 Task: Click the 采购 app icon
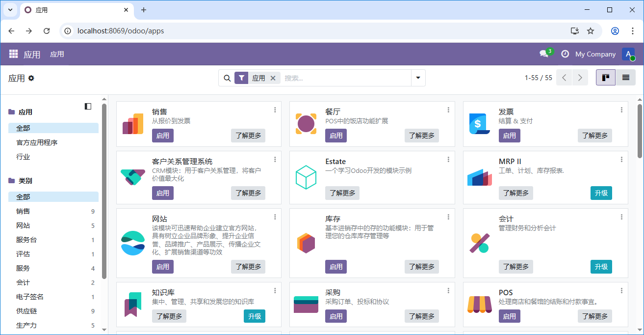pos(306,304)
